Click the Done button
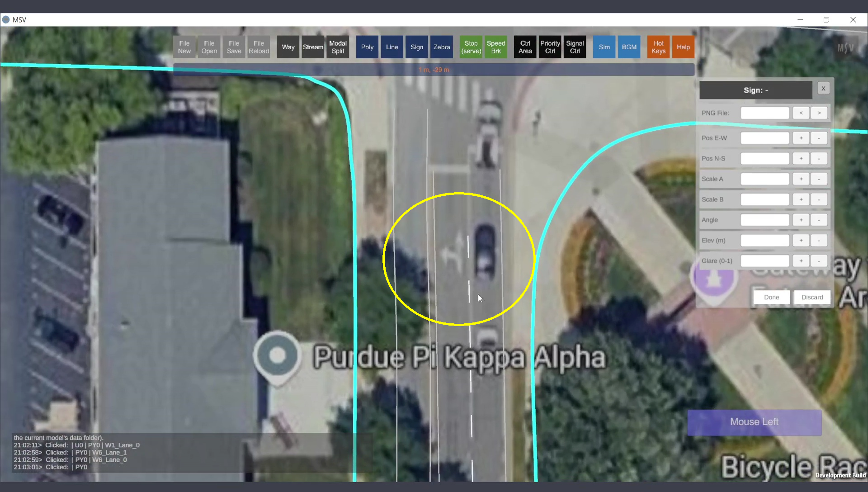This screenshot has width=868, height=492. tap(771, 297)
